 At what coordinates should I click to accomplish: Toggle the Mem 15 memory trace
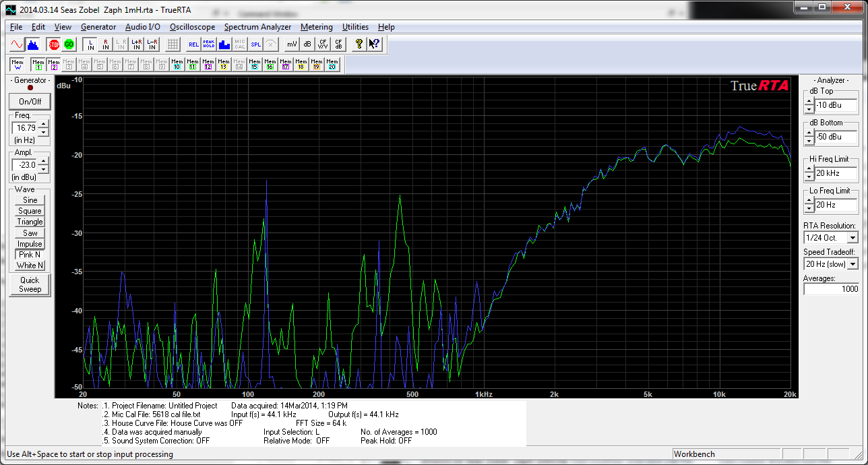coord(255,65)
